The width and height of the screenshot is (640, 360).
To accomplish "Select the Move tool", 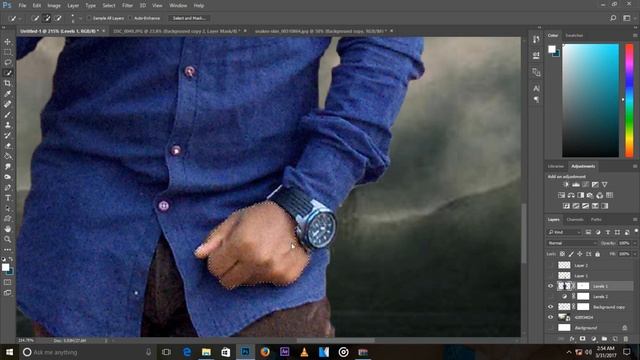I will (7, 42).
